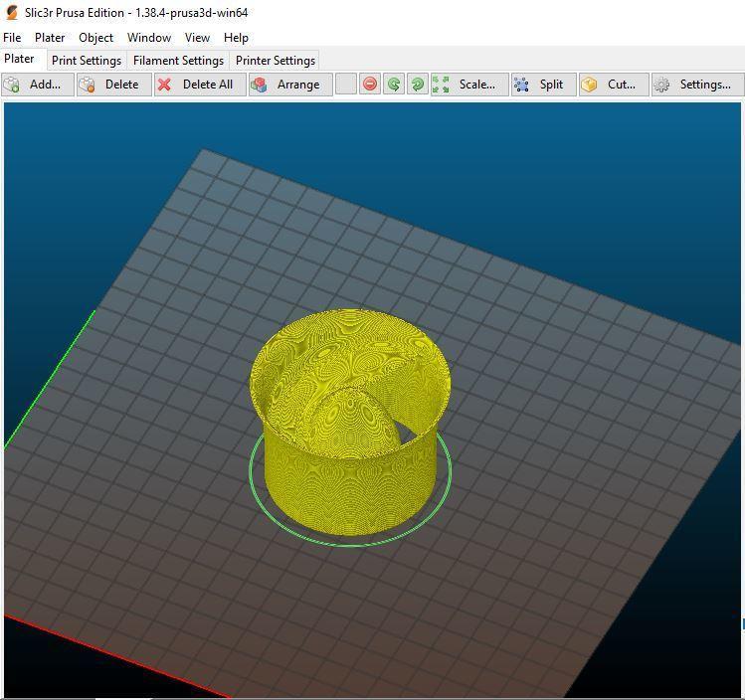Open the File menu
The height and width of the screenshot is (700, 745).
click(12, 38)
